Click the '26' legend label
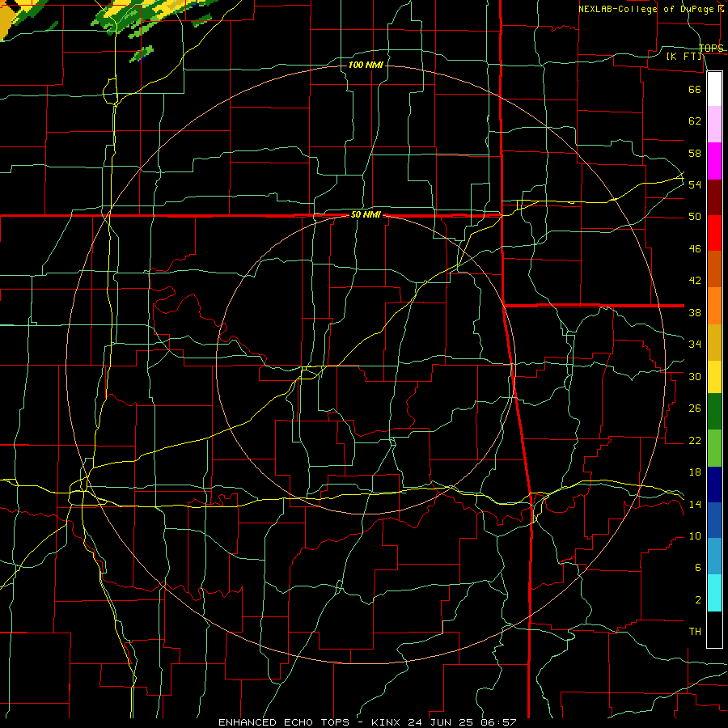The height and width of the screenshot is (728, 728). point(695,408)
